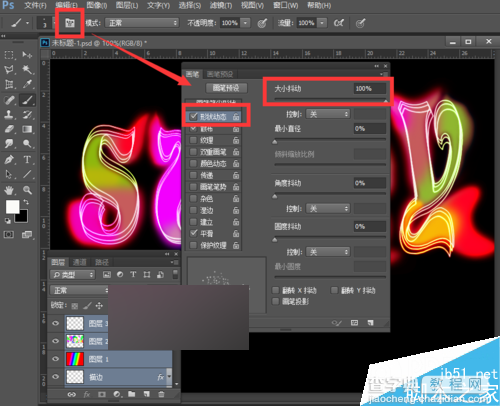
Task: Select the Zoom tool
Action: pos(27,190)
